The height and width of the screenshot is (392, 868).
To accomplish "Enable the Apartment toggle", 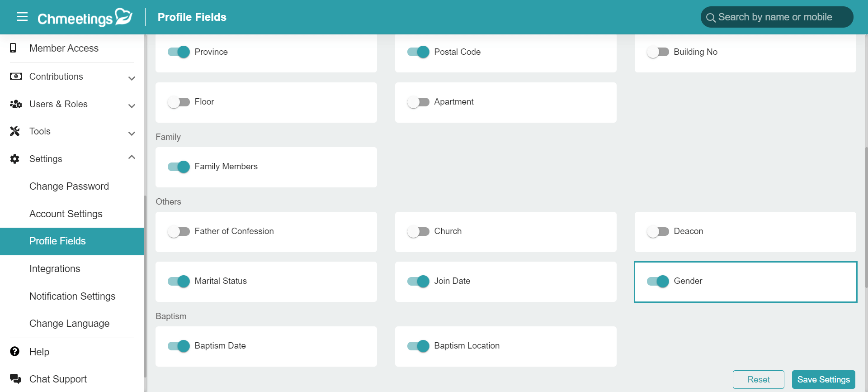I will 418,102.
